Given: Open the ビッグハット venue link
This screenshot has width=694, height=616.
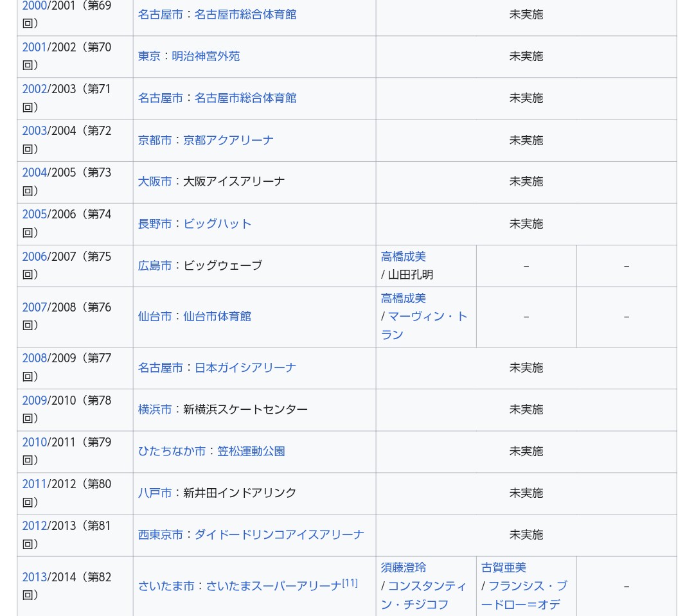Looking at the screenshot, I should 217,224.
